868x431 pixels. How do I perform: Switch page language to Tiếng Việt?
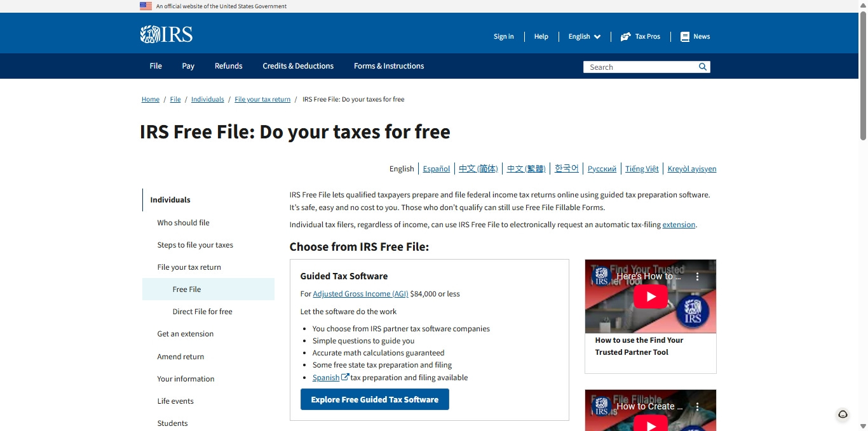click(642, 169)
